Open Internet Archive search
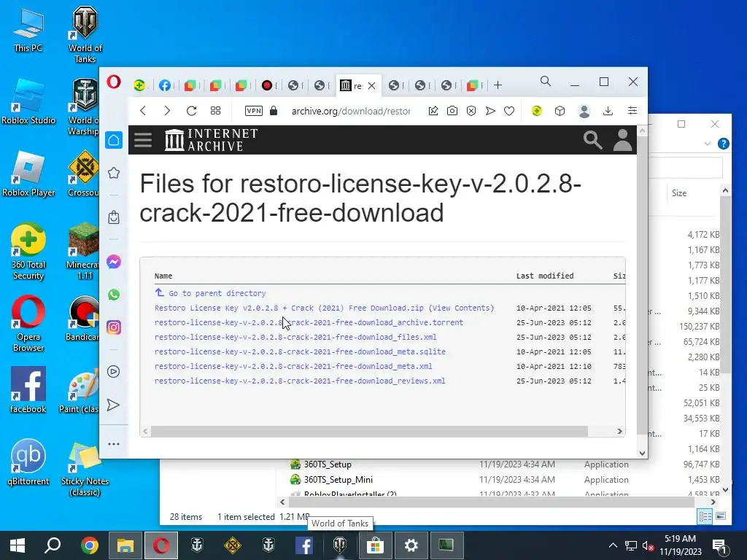Screen dimensions: 747x560 click(x=592, y=140)
